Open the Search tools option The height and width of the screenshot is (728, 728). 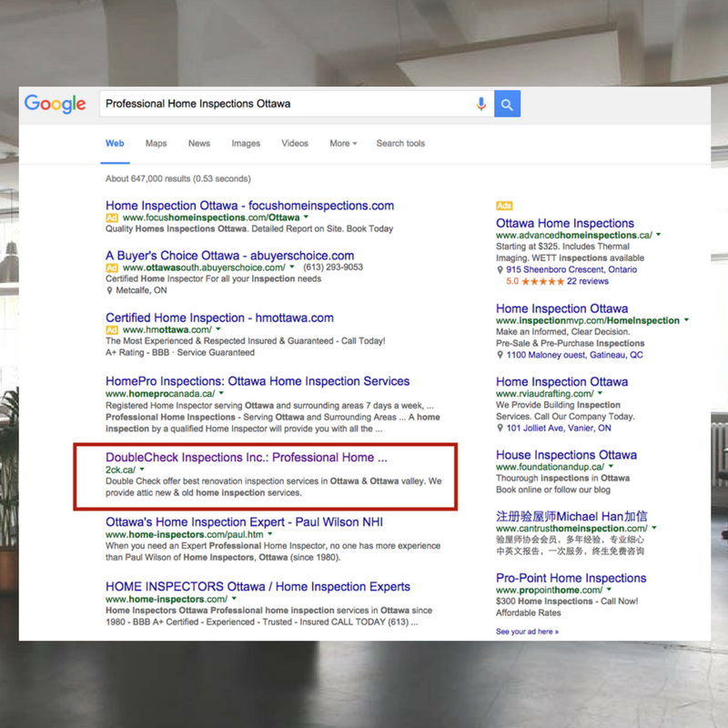pyautogui.click(x=400, y=144)
